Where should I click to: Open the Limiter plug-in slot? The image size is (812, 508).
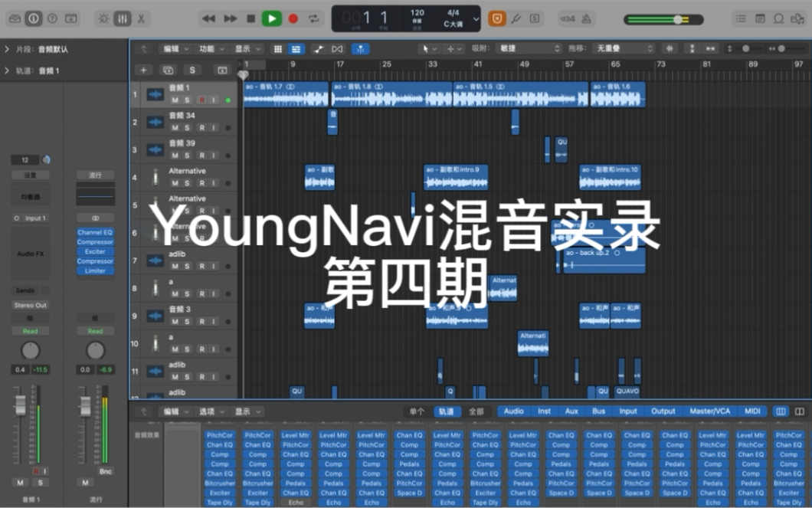pyautogui.click(x=95, y=270)
